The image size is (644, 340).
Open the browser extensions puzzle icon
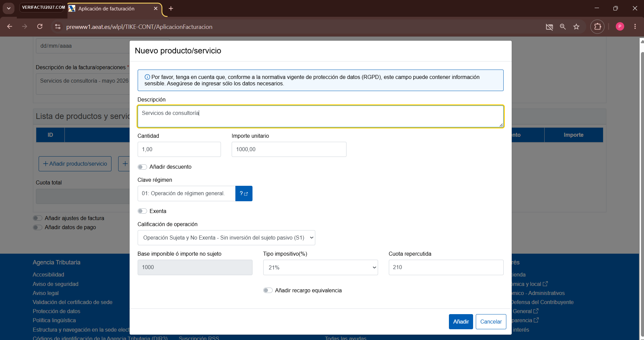[598, 27]
